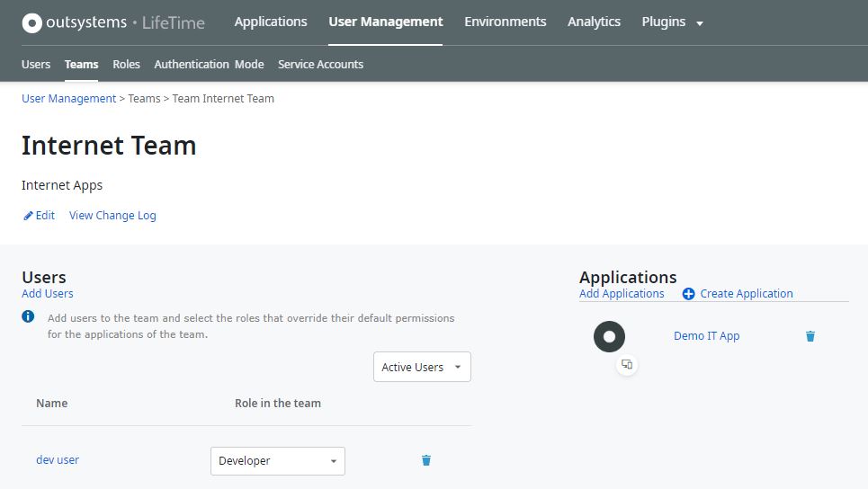This screenshot has height=489, width=868.
Task: Click the Name column header
Action: click(52, 404)
